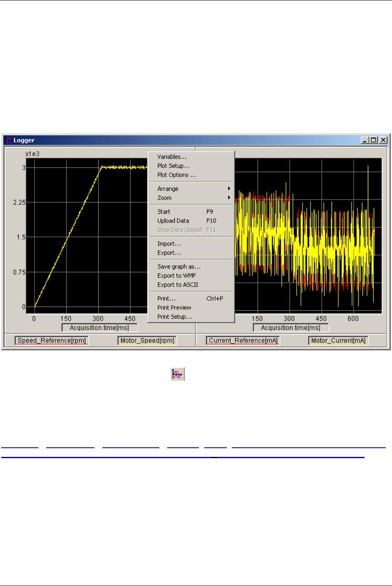Open Variables... from the context menu
The image size is (392, 586).
172,157
